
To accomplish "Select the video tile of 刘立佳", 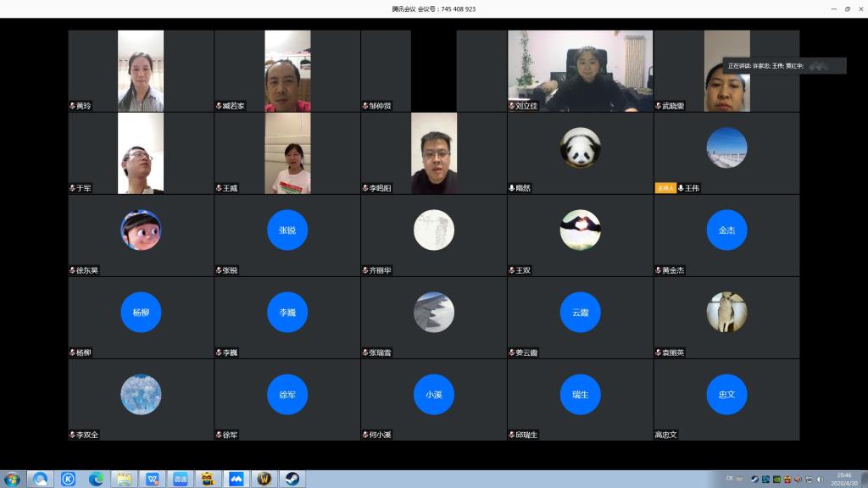I will click(x=580, y=71).
